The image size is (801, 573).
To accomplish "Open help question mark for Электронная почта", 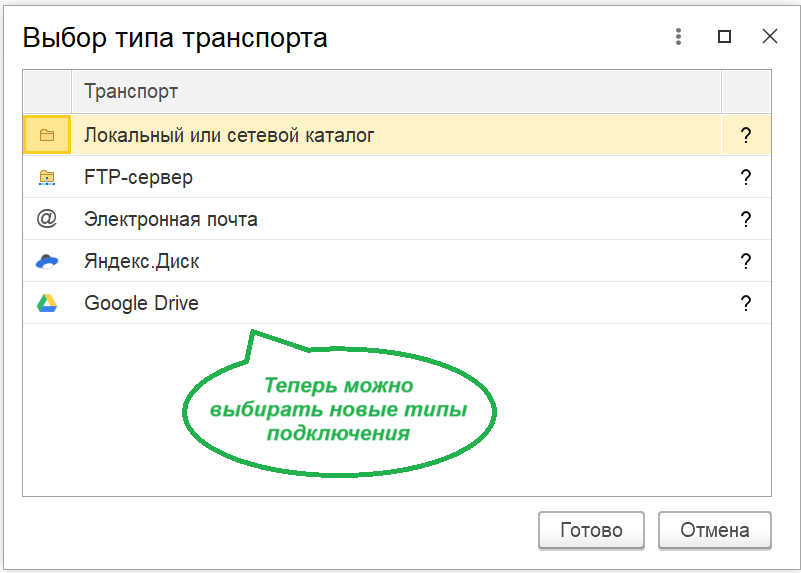I will [x=745, y=219].
